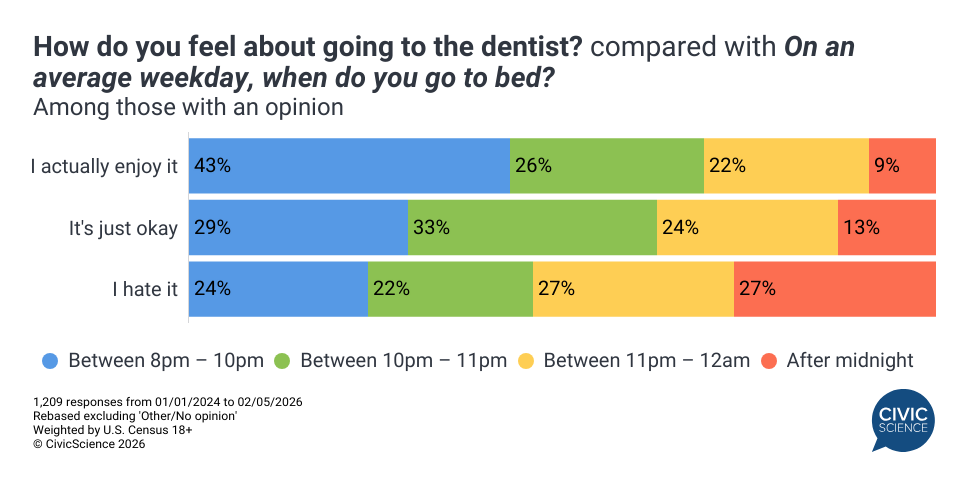Click the 'It's just okay' row label

123,229
